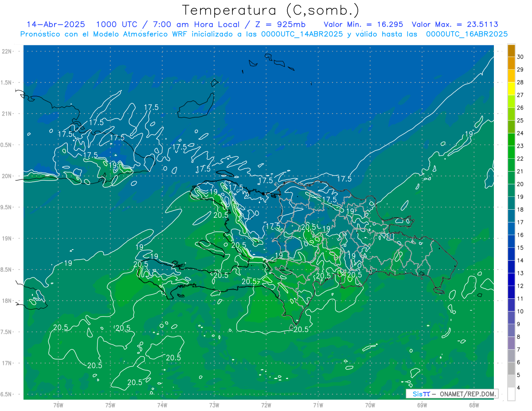Click the "74W" longitude label
532x411 pixels.
point(162,405)
